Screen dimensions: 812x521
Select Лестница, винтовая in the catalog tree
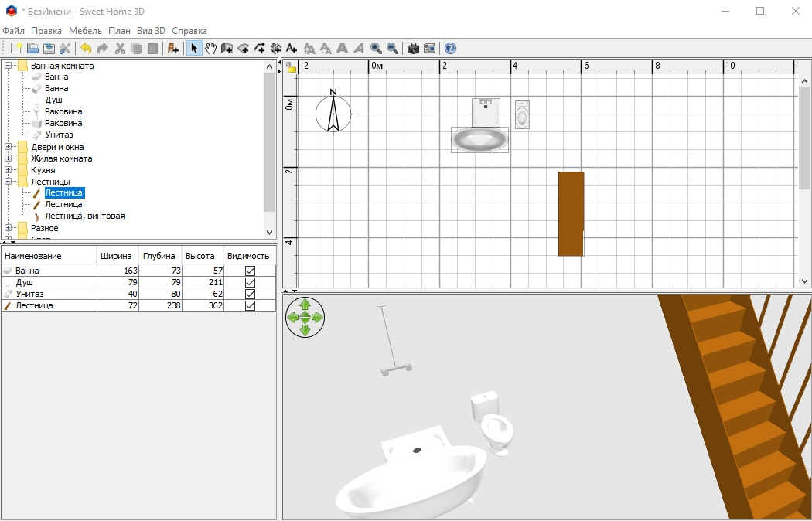click(84, 216)
